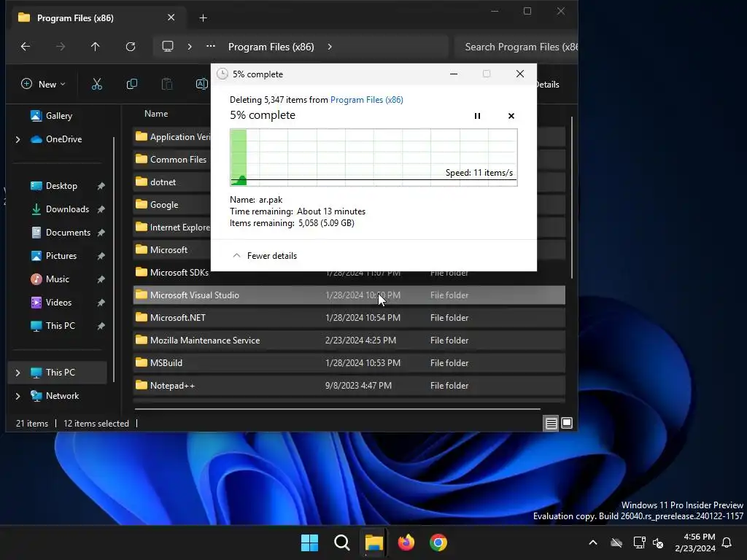
Task: Expand OneDrive tree node
Action: [18, 139]
